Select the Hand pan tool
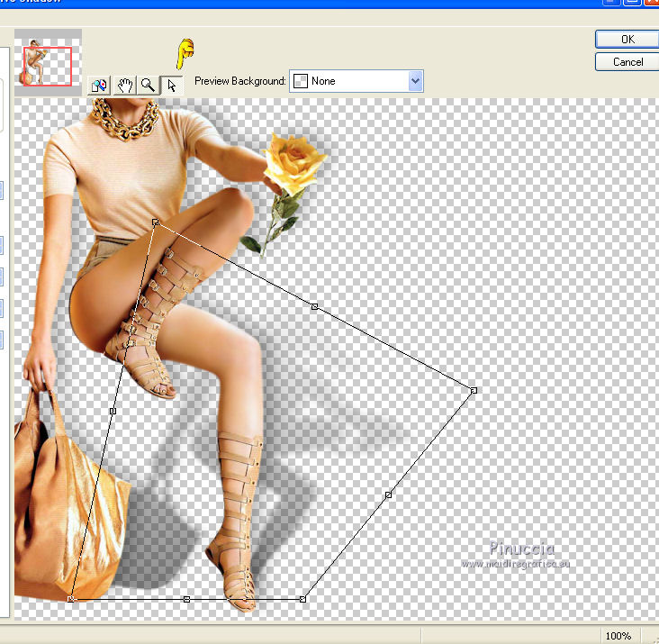This screenshot has width=659, height=644. coord(125,86)
